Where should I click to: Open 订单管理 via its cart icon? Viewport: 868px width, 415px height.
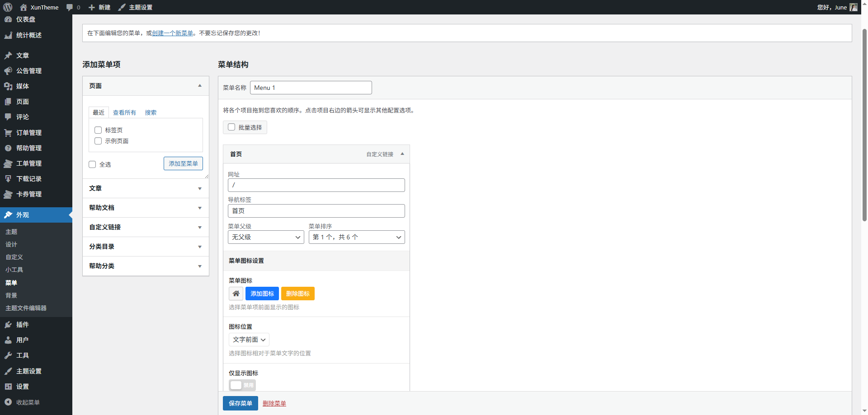8,133
